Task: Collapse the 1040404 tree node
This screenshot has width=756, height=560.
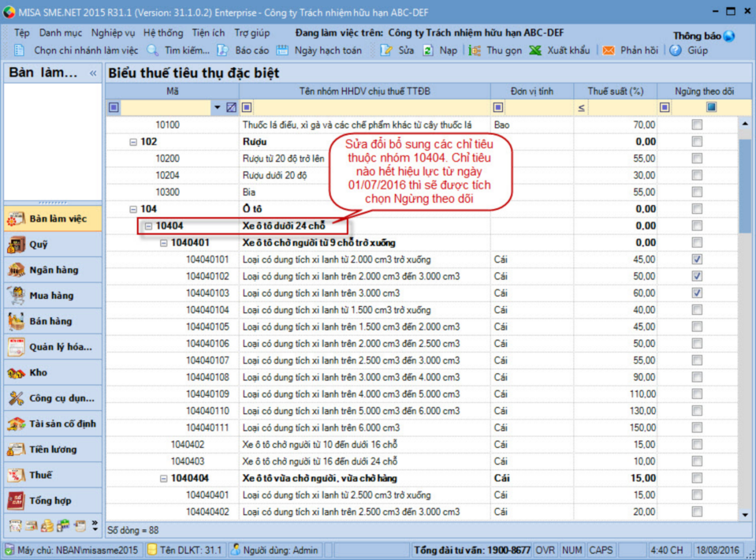Action: [163, 479]
